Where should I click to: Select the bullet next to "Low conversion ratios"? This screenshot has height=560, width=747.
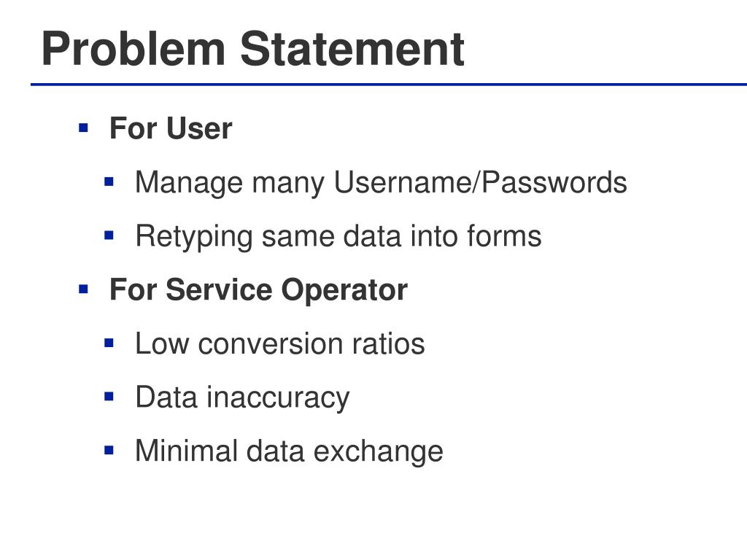click(x=109, y=343)
